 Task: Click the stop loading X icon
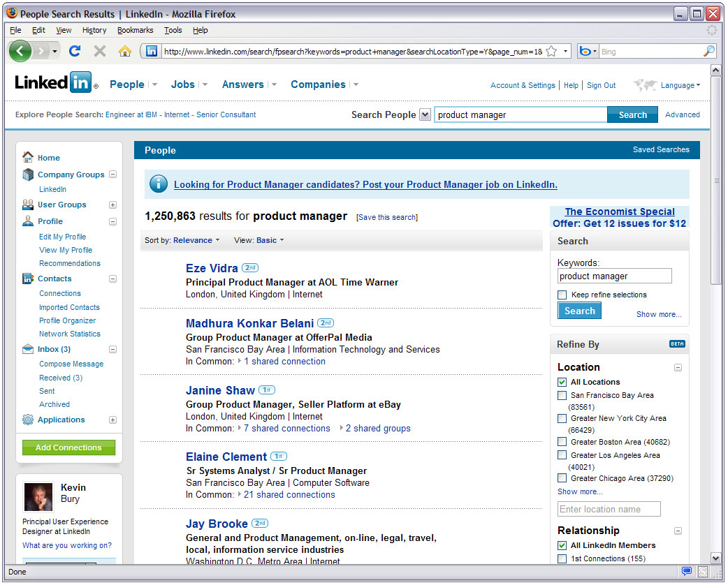pyautogui.click(x=99, y=51)
